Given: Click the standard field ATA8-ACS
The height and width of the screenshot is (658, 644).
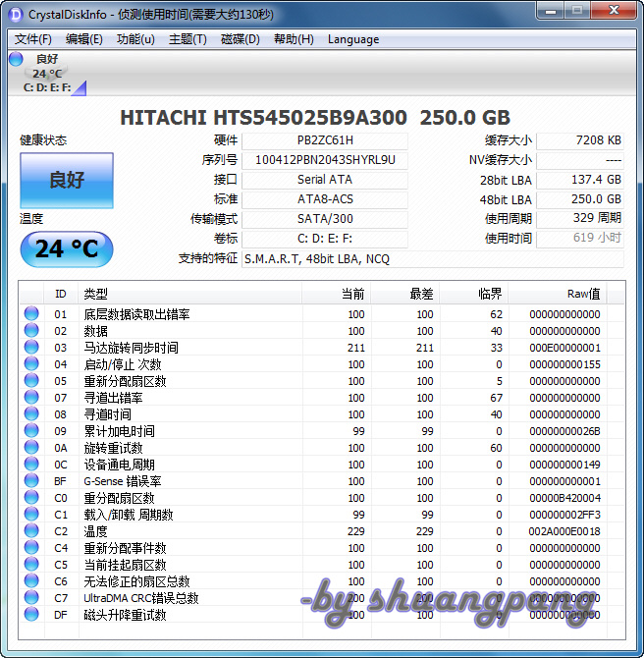Looking at the screenshot, I should coord(325,199).
